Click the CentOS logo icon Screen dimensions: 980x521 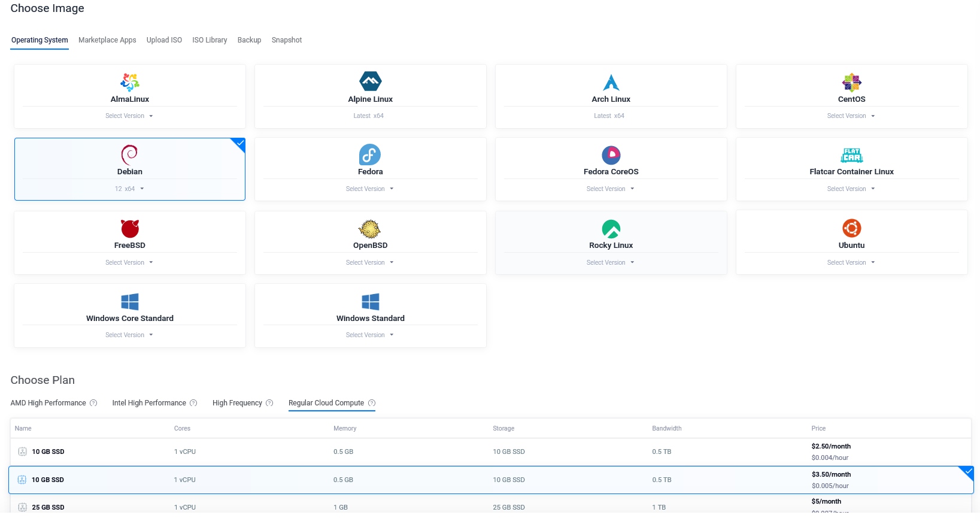tap(852, 82)
